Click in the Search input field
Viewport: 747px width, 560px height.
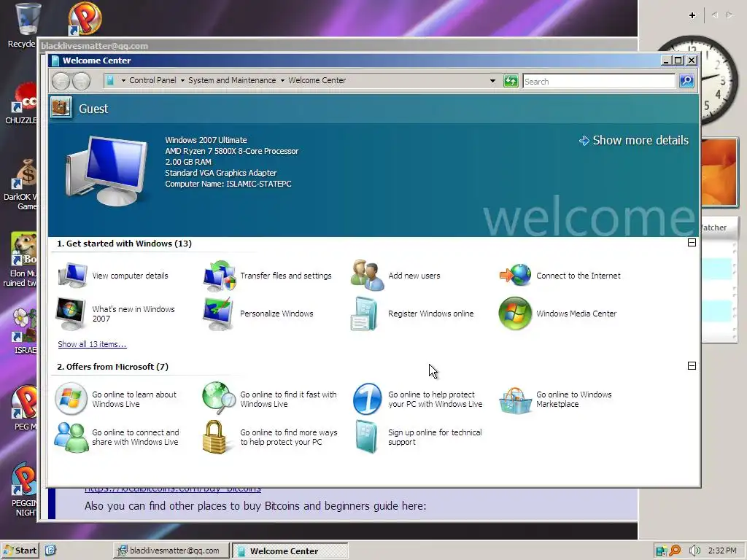tap(599, 82)
